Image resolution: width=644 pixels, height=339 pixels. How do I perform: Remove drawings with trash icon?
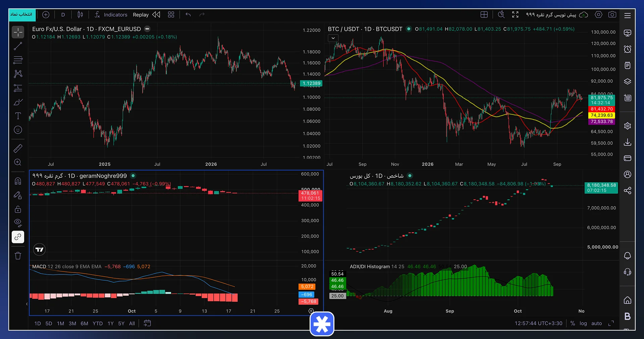click(x=18, y=256)
